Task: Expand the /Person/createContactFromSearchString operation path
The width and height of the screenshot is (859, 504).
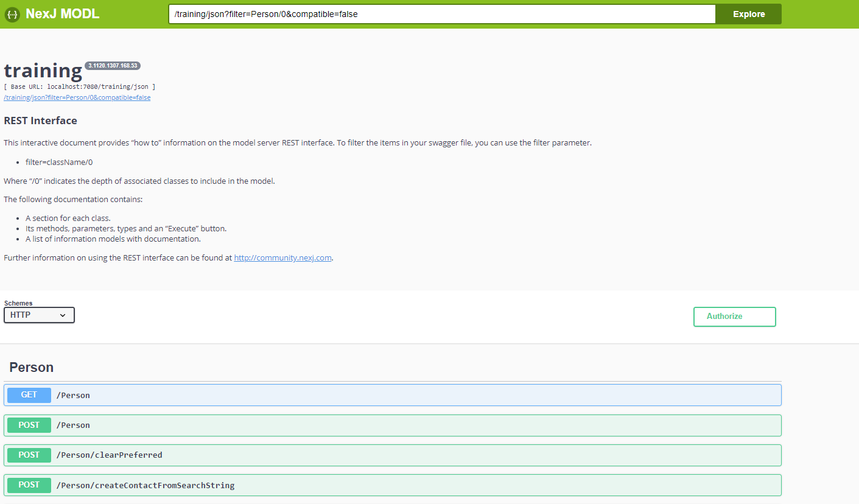Action: 145,485
